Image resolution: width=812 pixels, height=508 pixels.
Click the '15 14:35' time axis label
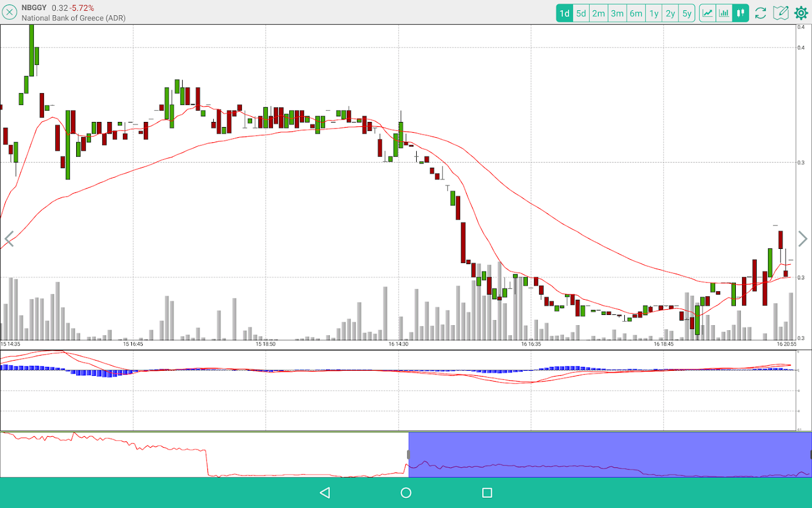click(x=11, y=344)
